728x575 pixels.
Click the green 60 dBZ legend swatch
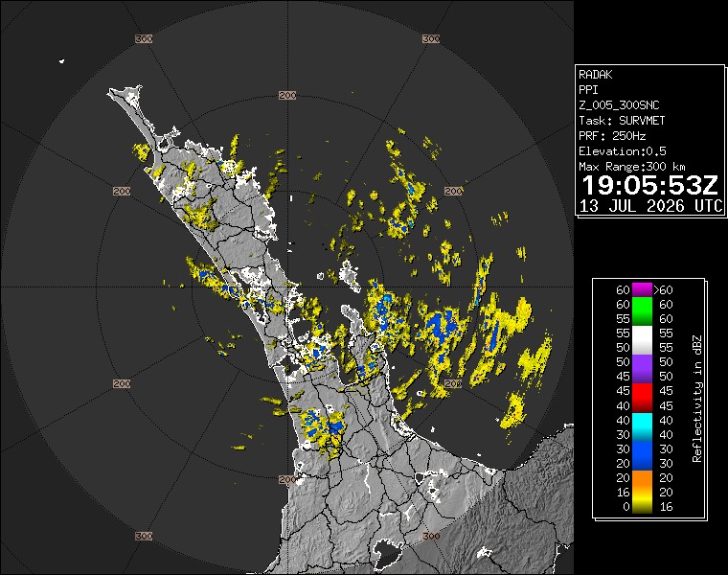click(642, 311)
